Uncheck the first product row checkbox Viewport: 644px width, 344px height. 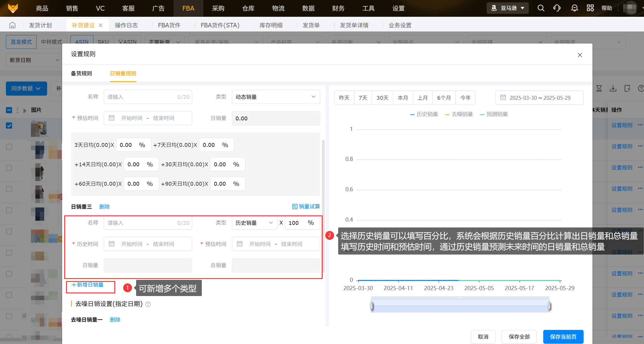[x=9, y=126]
